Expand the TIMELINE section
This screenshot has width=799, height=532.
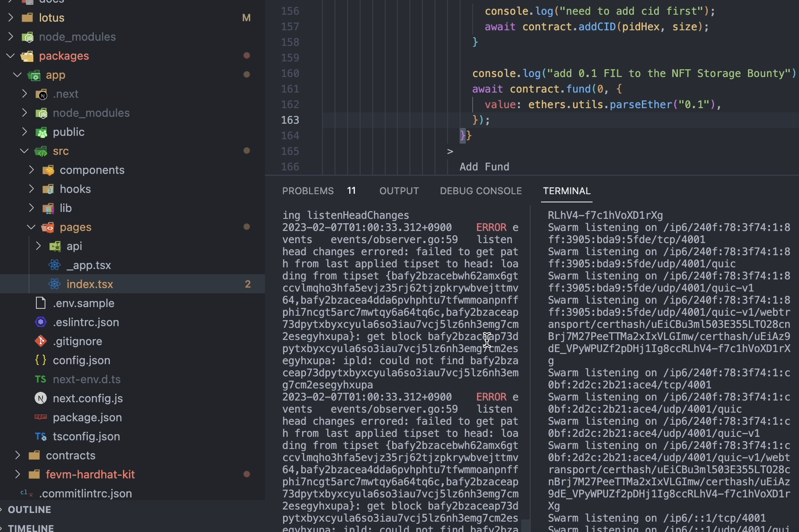tap(30, 528)
